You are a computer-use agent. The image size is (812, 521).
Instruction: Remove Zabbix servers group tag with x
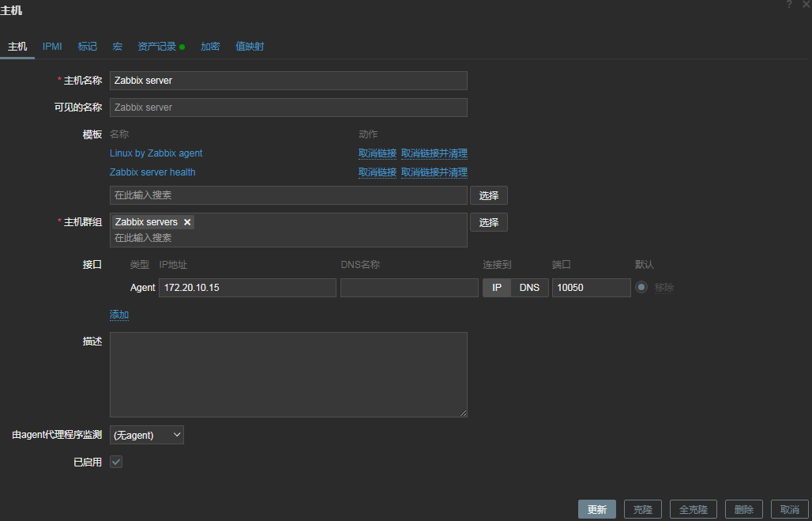187,222
